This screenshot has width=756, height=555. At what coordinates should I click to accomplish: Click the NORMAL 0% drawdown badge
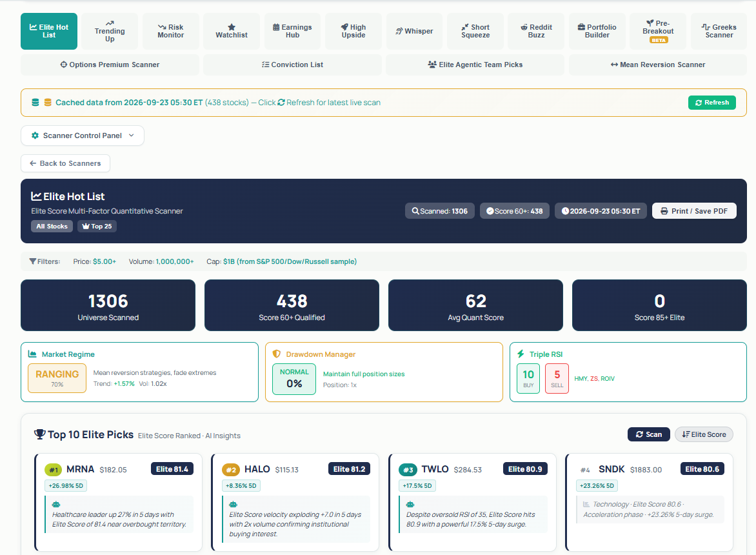tap(294, 379)
